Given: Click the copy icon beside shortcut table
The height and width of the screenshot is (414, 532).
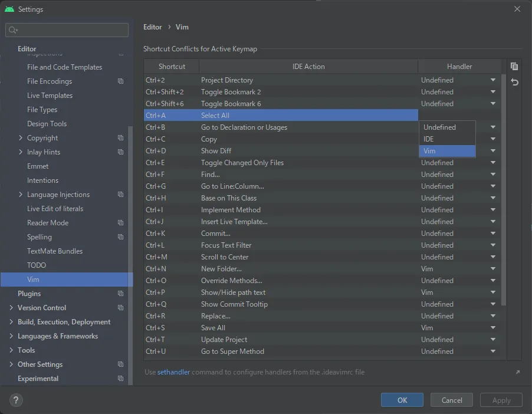Looking at the screenshot, I should (514, 67).
